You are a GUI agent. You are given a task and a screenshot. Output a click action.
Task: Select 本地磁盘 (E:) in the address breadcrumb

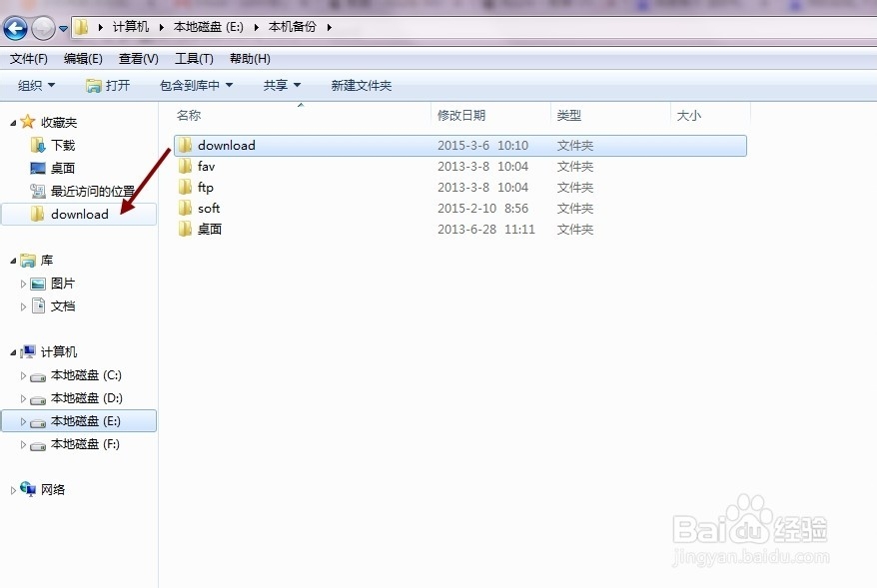pyautogui.click(x=208, y=27)
